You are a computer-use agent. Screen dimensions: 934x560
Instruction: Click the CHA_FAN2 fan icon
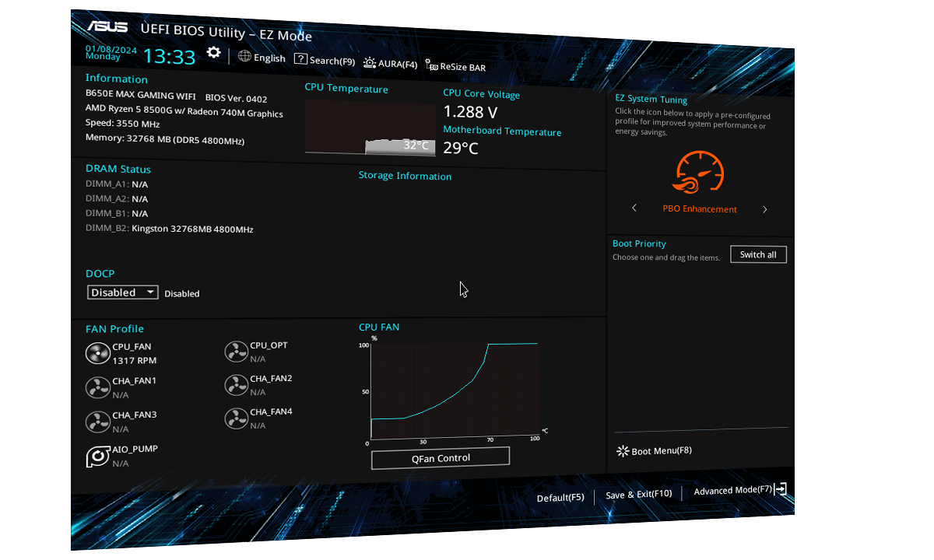click(236, 385)
